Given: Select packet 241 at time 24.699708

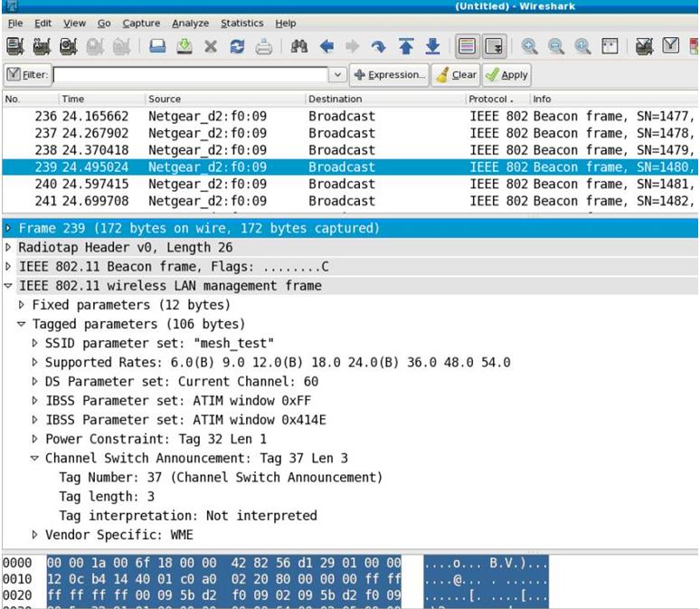Looking at the screenshot, I should (x=350, y=201).
